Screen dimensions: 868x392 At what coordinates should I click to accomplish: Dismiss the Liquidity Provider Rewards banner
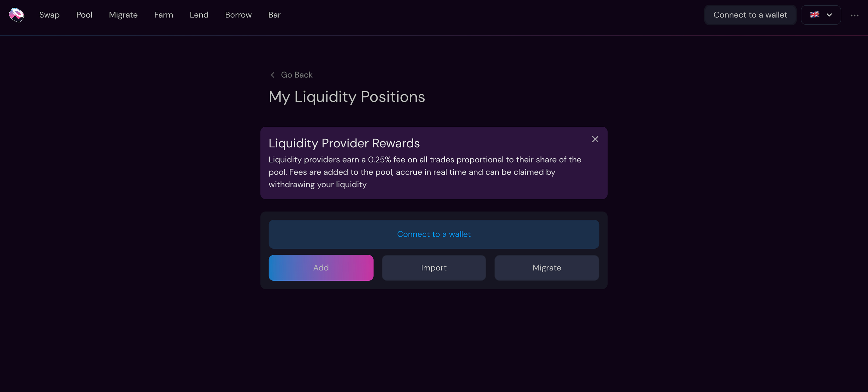pos(595,139)
